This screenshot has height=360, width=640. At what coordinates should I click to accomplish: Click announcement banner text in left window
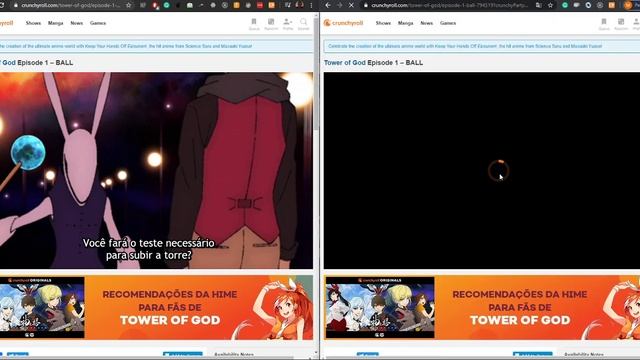click(x=126, y=46)
